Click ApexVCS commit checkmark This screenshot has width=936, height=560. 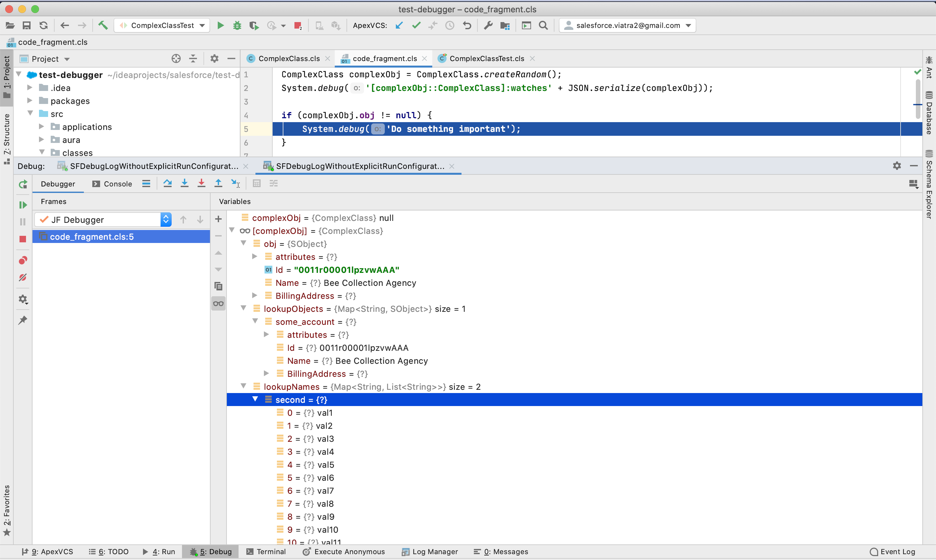tap(416, 25)
